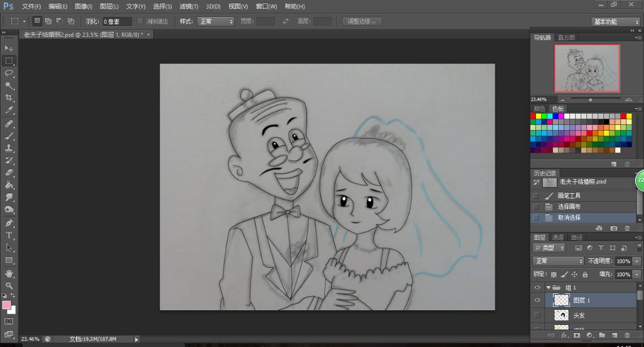The height and width of the screenshot is (347, 644).
Task: Select the Hand tool
Action: point(8,274)
